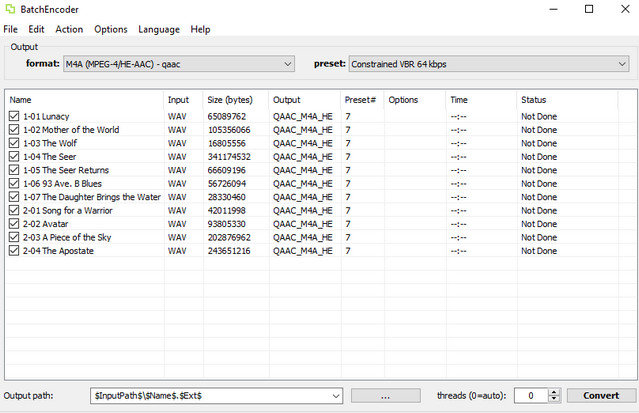Click the Time column header
Viewport: 639px width, 413px height.
click(x=481, y=100)
